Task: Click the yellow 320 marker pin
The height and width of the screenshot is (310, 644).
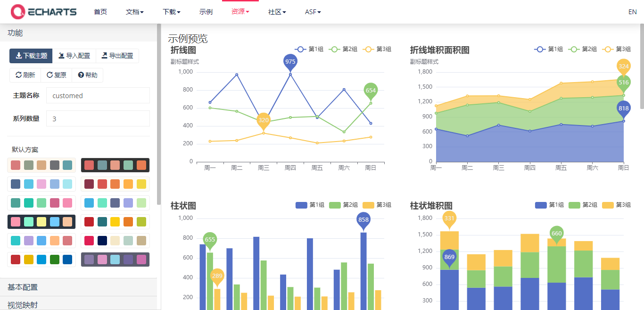Action: 264,120
